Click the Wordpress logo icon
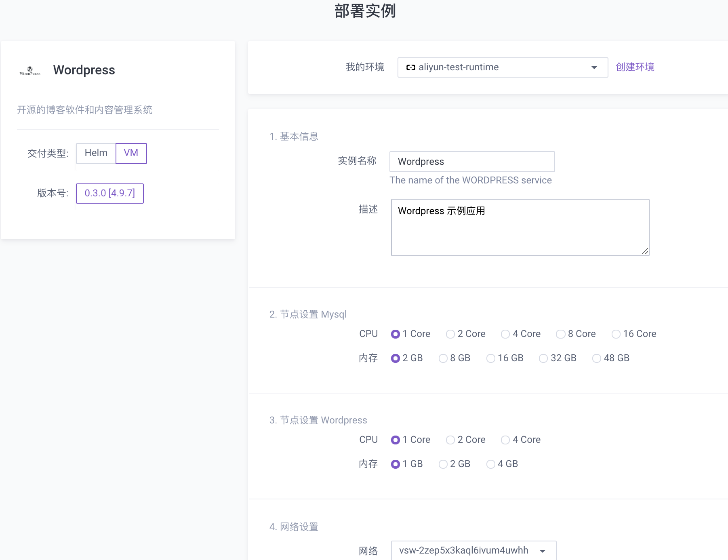 click(x=30, y=71)
